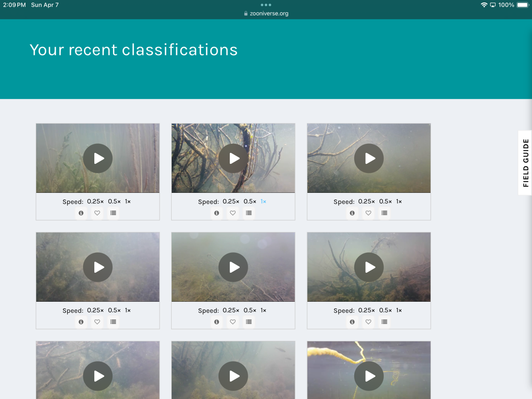Open info for the reeds video in top row
532x399 pixels.
81,213
